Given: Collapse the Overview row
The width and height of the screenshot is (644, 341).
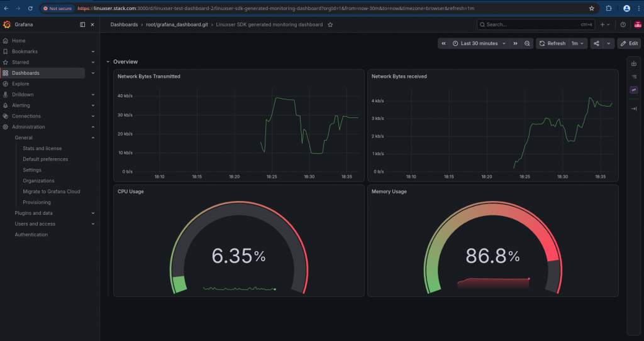Looking at the screenshot, I should [x=108, y=62].
